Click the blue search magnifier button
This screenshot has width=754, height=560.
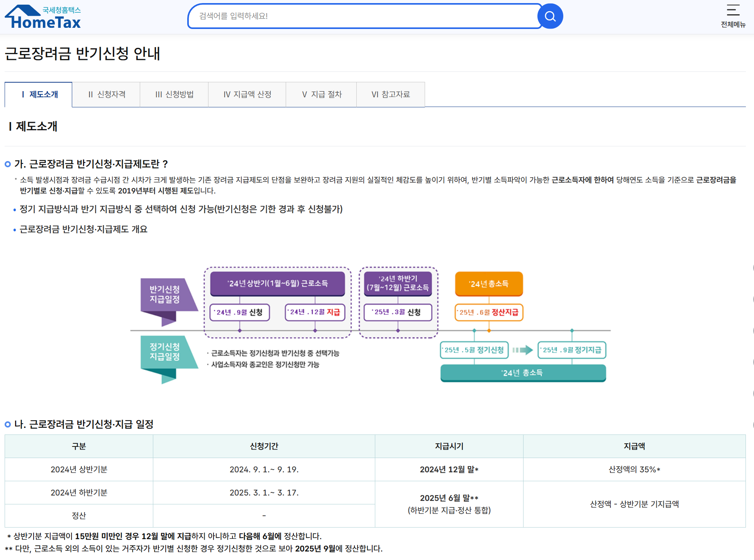coord(550,16)
